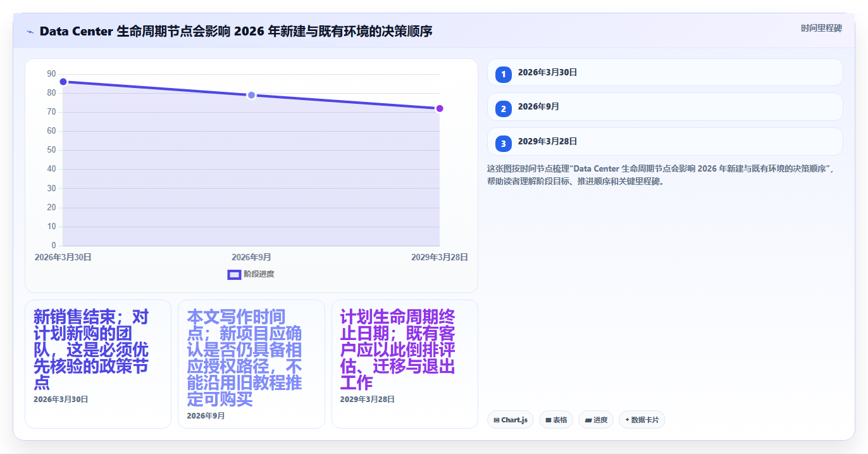Click the y-axis value 90
The width and height of the screenshot is (868, 454).
click(51, 74)
